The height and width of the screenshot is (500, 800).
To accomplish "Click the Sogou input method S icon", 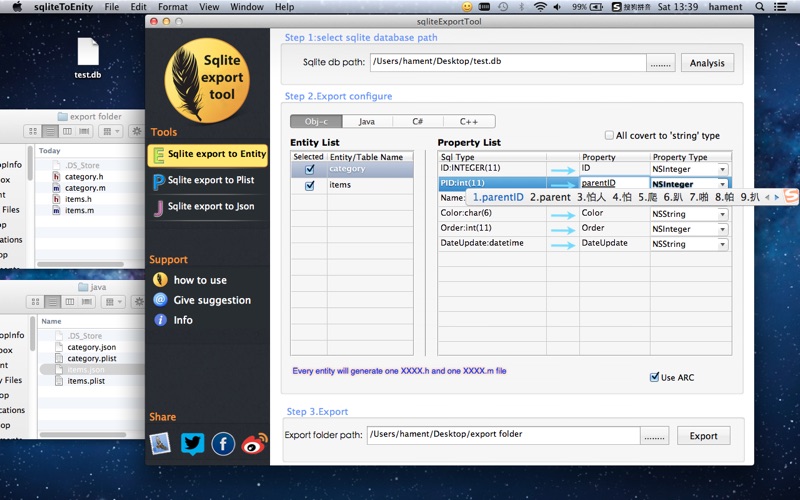I will (x=617, y=7).
